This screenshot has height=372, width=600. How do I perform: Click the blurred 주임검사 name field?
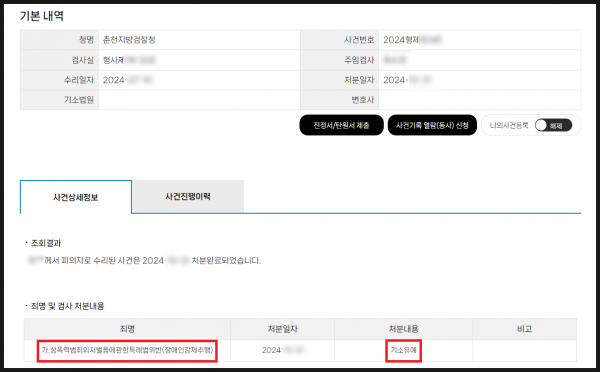pyautogui.click(x=395, y=60)
